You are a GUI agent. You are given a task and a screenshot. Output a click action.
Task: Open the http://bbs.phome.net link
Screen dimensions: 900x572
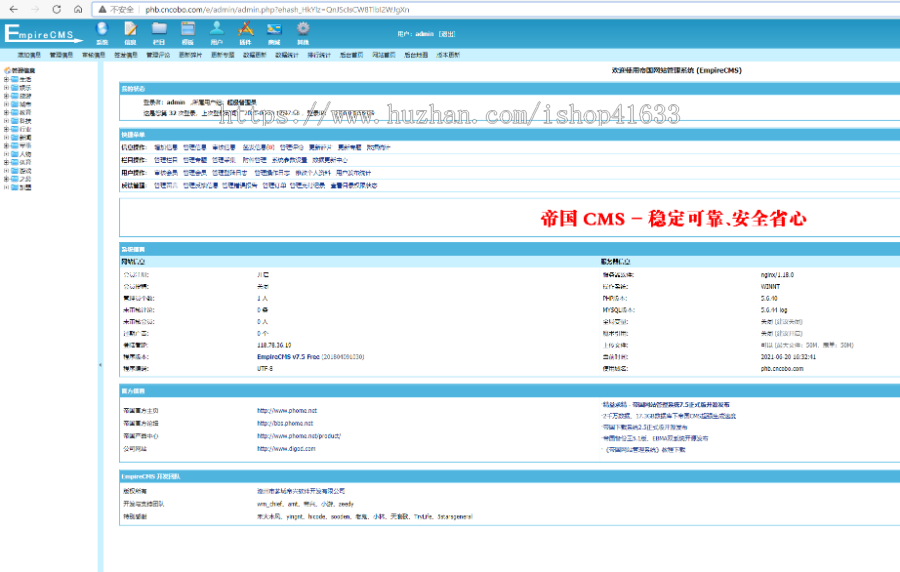[285, 423]
